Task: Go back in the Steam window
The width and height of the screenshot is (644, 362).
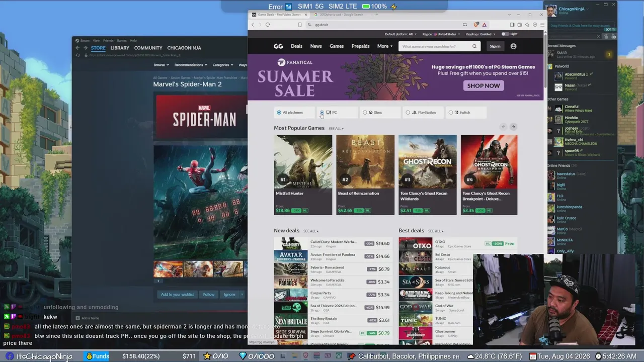Action: [x=77, y=48]
